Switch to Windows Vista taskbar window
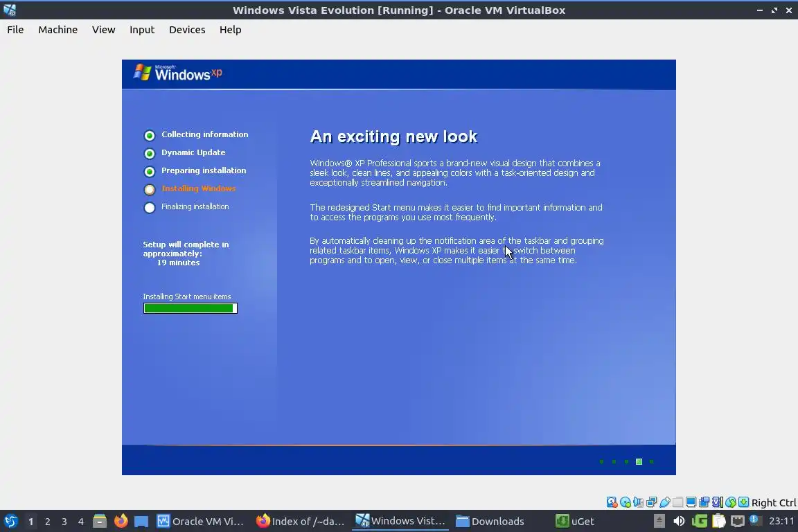This screenshot has height=532, width=798. 400,522
